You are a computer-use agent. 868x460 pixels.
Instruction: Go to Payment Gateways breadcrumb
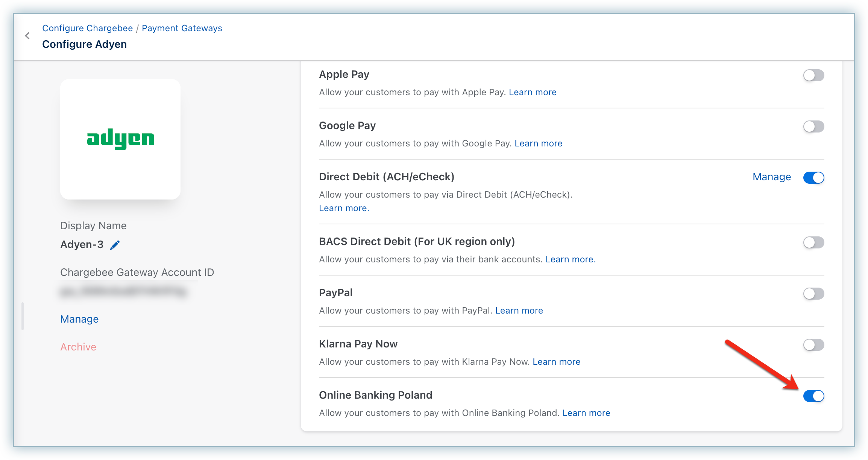tap(182, 28)
